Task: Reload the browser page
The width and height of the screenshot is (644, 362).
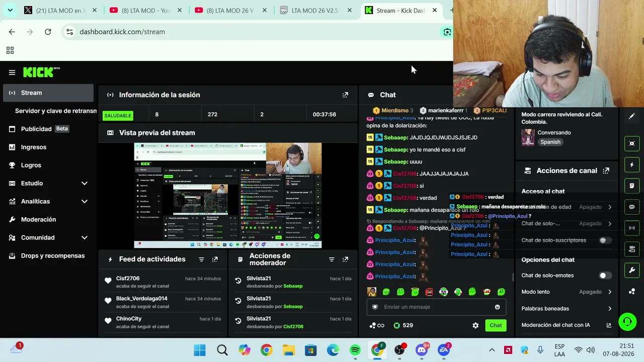Action: coord(48,32)
